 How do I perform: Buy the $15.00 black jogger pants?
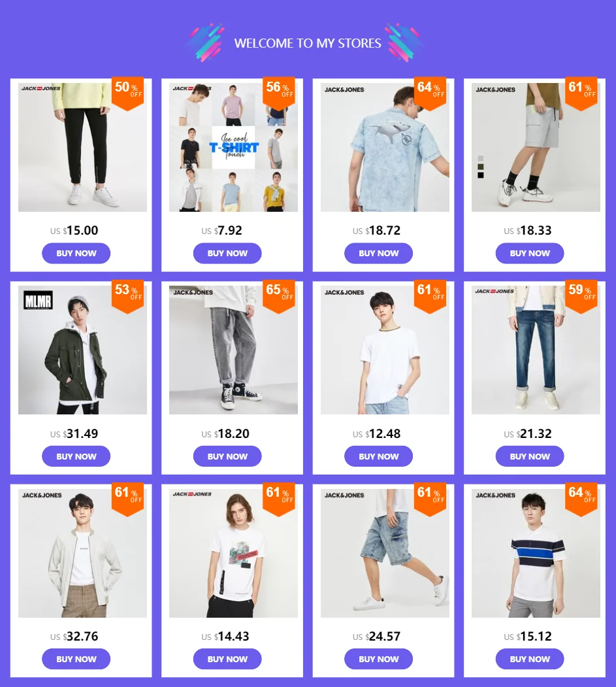point(76,253)
